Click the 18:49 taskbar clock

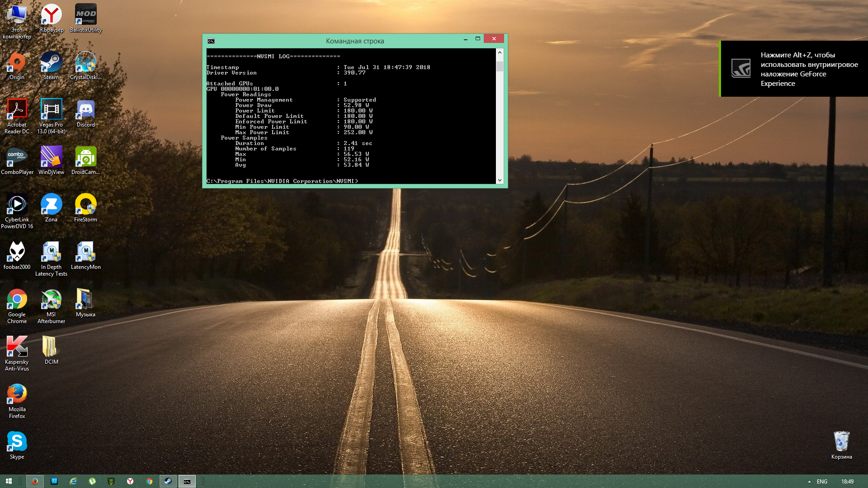point(847,482)
